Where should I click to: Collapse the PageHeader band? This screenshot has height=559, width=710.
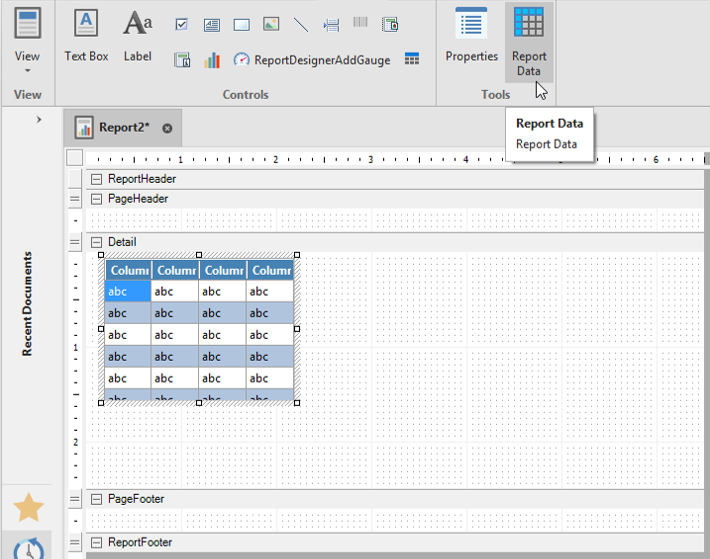(96, 199)
